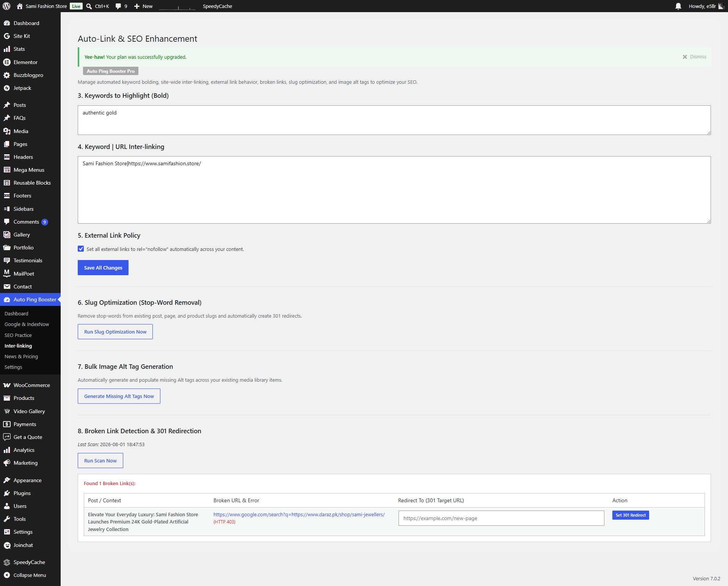Click the search magnifier icon in admin bar

[x=89, y=6]
